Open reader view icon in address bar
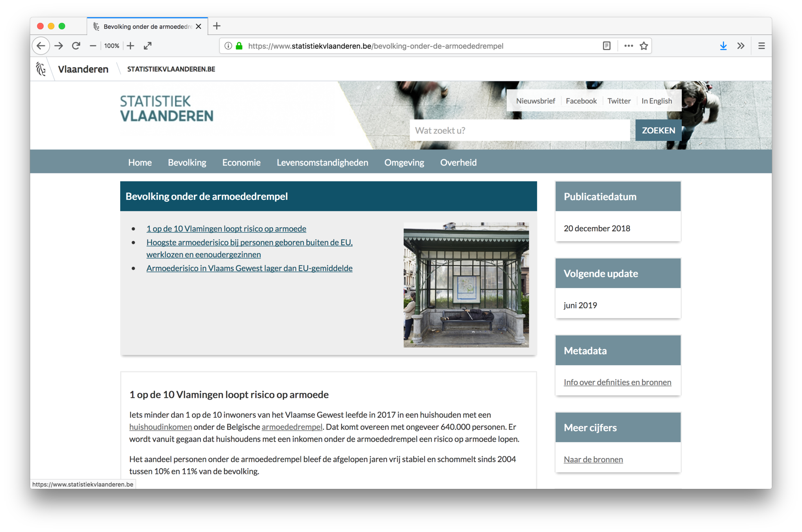 tap(607, 46)
